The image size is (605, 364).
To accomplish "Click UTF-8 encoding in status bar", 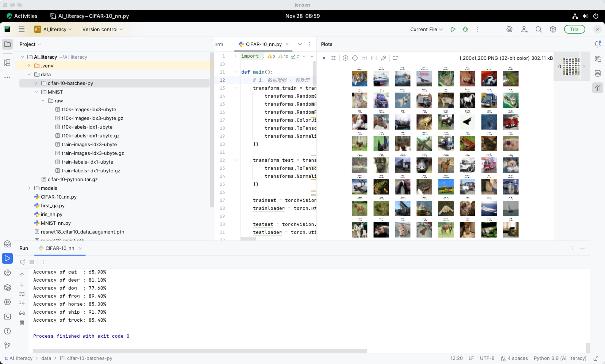I will (x=487, y=358).
